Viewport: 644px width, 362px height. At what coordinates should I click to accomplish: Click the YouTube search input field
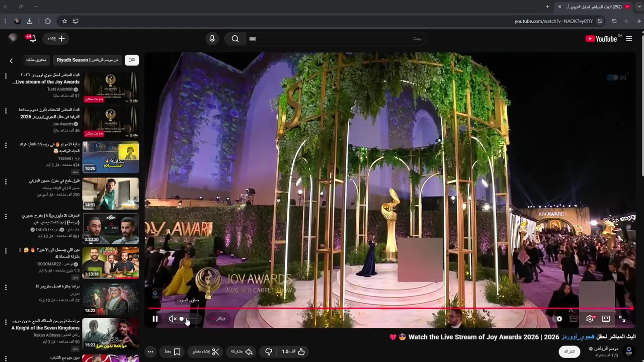(x=336, y=39)
